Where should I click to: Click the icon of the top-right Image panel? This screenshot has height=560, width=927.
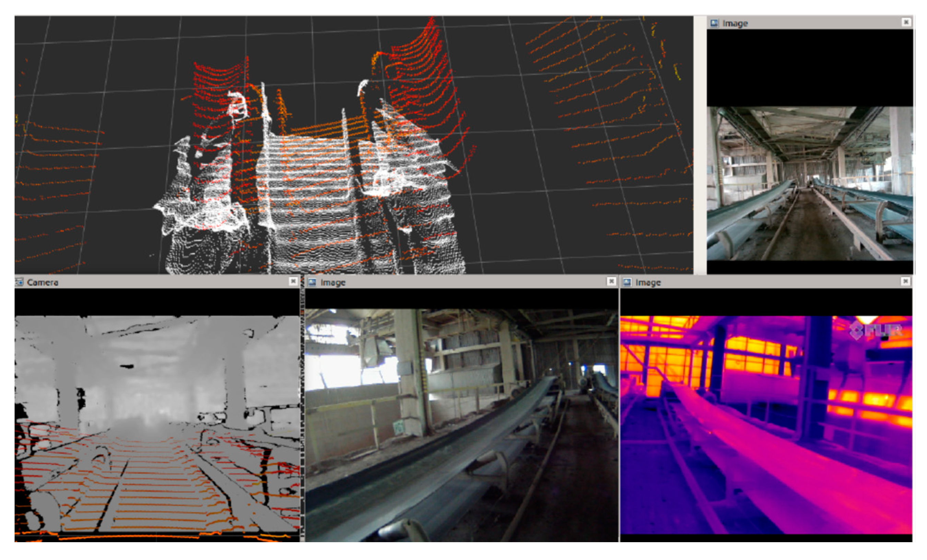(714, 23)
